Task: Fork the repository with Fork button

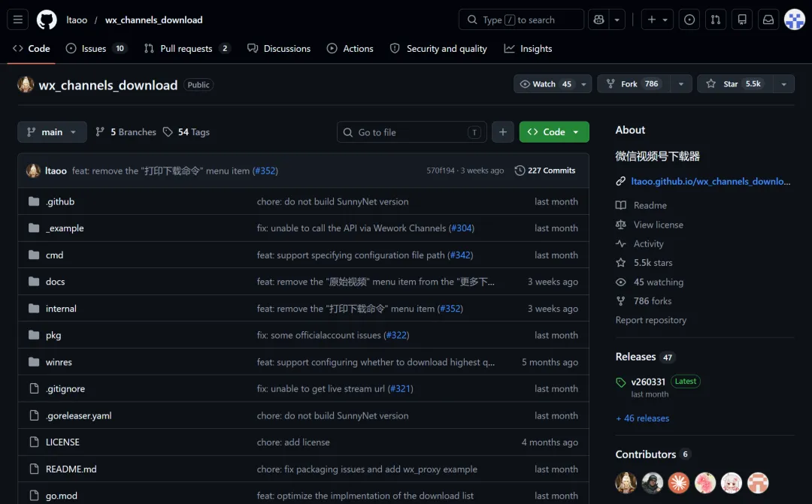Action: click(634, 84)
